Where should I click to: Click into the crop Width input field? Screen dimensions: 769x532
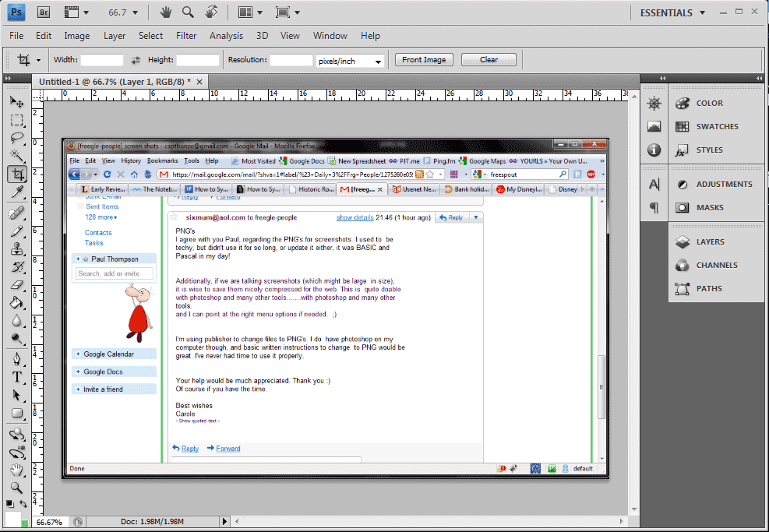[x=102, y=60]
